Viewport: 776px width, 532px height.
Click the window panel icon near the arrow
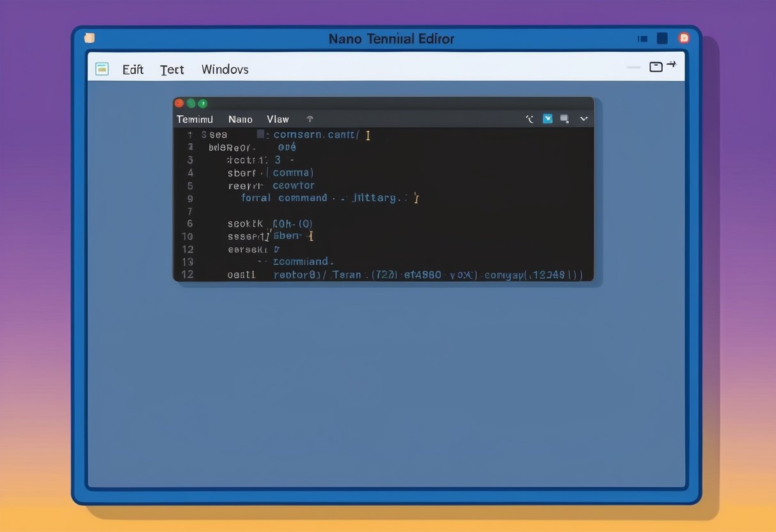click(656, 66)
